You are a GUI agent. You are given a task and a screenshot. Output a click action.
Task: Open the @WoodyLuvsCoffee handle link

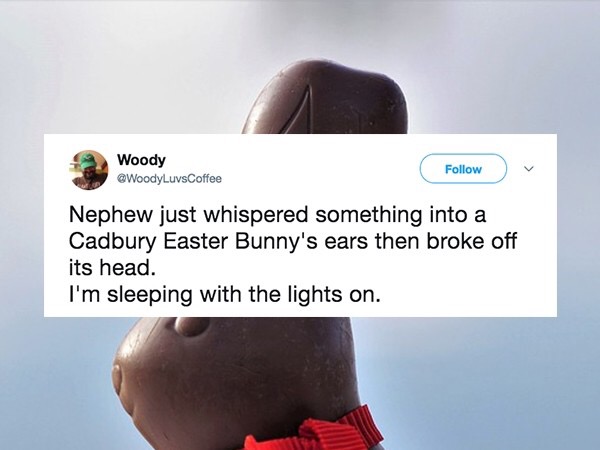coord(169,178)
